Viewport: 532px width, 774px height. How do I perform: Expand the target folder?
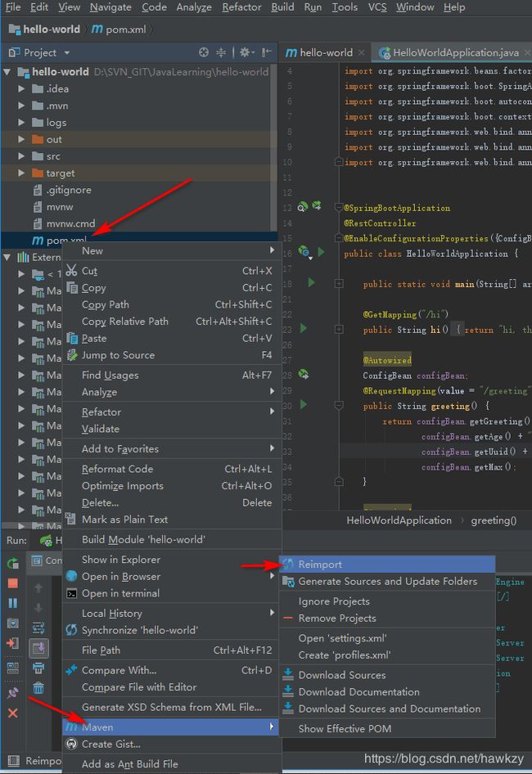[x=21, y=173]
